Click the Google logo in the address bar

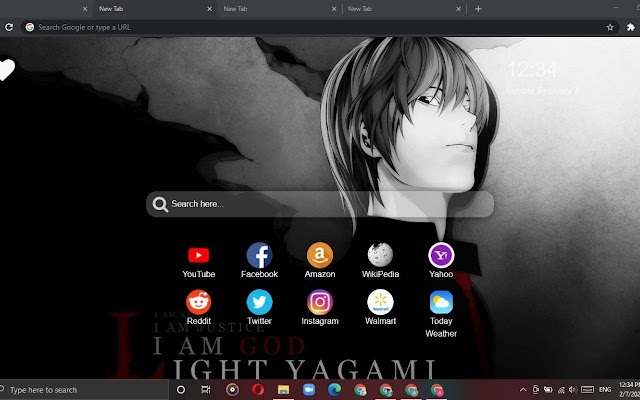click(30, 27)
